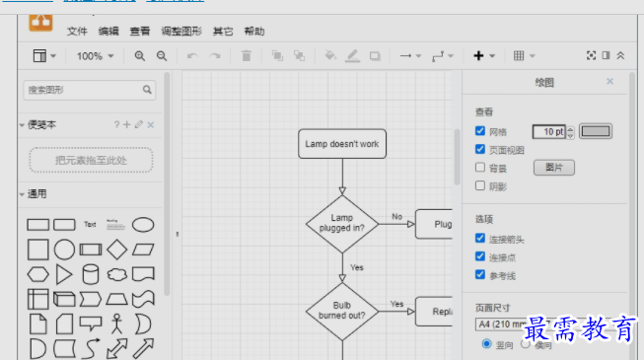Select the actor stick figure shape
This screenshot has width=644, height=360.
coord(117,324)
